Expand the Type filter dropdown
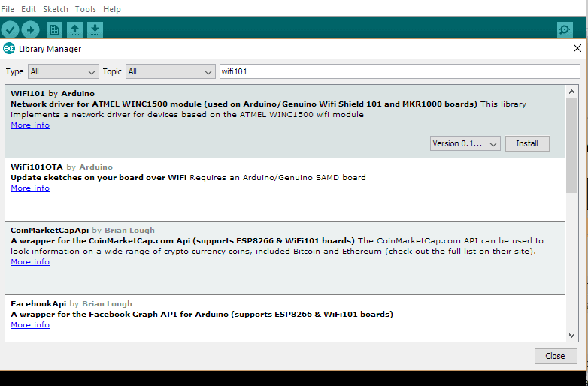This screenshot has width=588, height=386. point(63,71)
